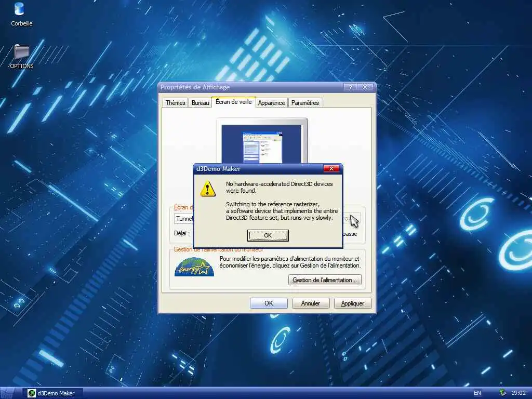This screenshot has width=532, height=399.
Task: Close the Propriétés de Affichage window
Action: 365,87
